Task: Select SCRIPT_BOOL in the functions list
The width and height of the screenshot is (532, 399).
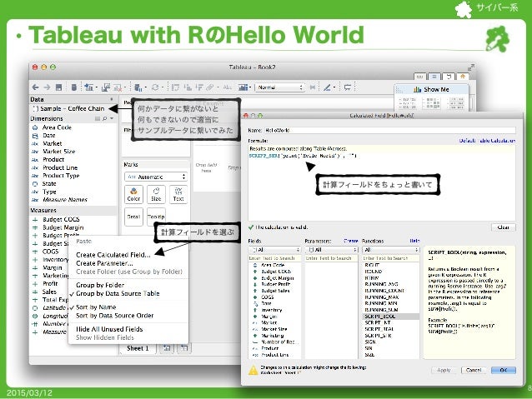Action: 391,317
